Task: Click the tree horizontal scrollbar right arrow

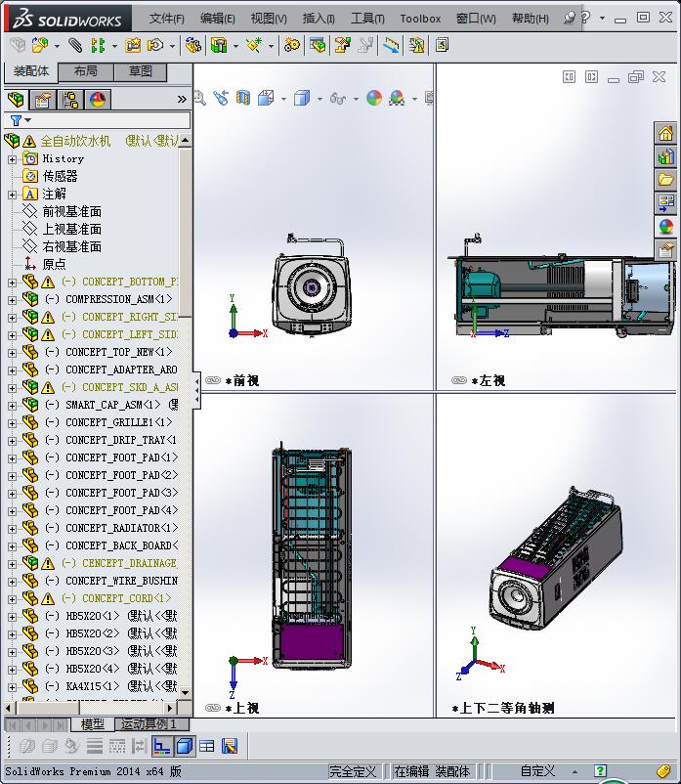Action: tap(170, 708)
